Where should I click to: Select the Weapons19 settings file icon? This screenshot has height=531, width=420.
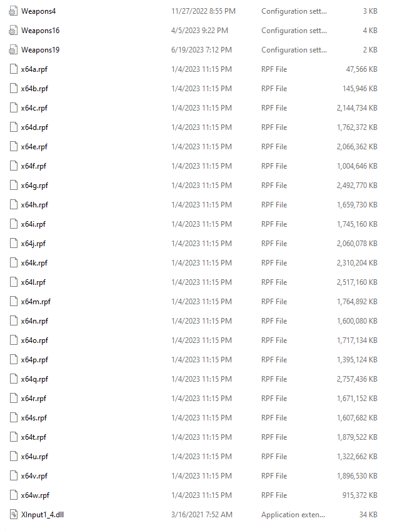[13, 50]
